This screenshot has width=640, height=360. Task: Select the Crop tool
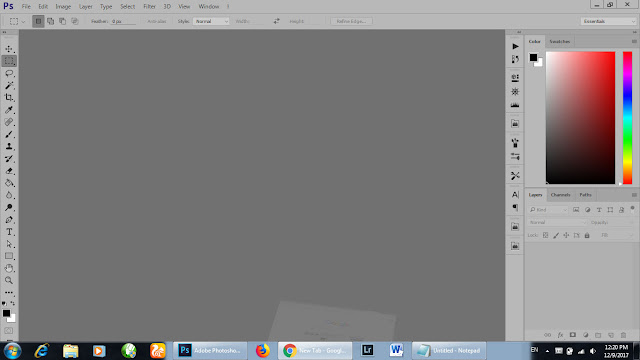(x=9, y=98)
